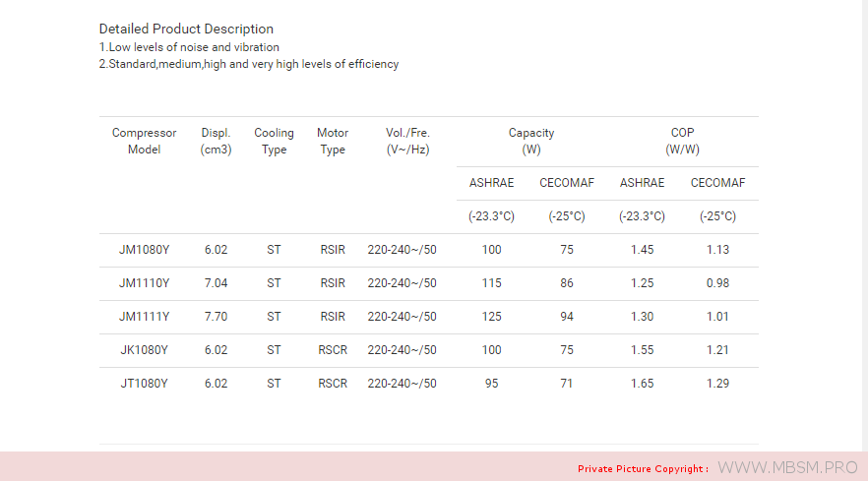Click the levels of efficiency description line
This screenshot has height=481, width=868.
[x=249, y=64]
